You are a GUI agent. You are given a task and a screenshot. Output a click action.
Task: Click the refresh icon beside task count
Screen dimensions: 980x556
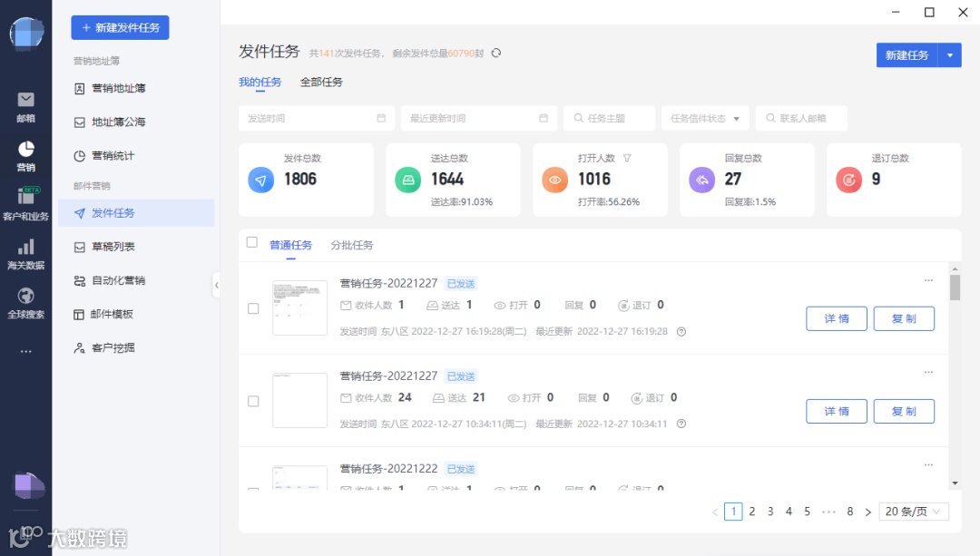(496, 54)
